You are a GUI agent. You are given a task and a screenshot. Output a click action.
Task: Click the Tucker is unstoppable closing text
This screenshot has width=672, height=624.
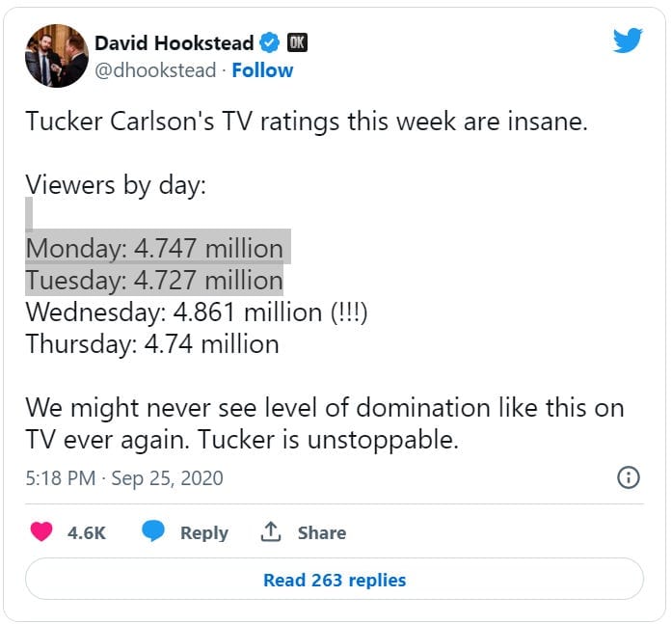[328, 440]
